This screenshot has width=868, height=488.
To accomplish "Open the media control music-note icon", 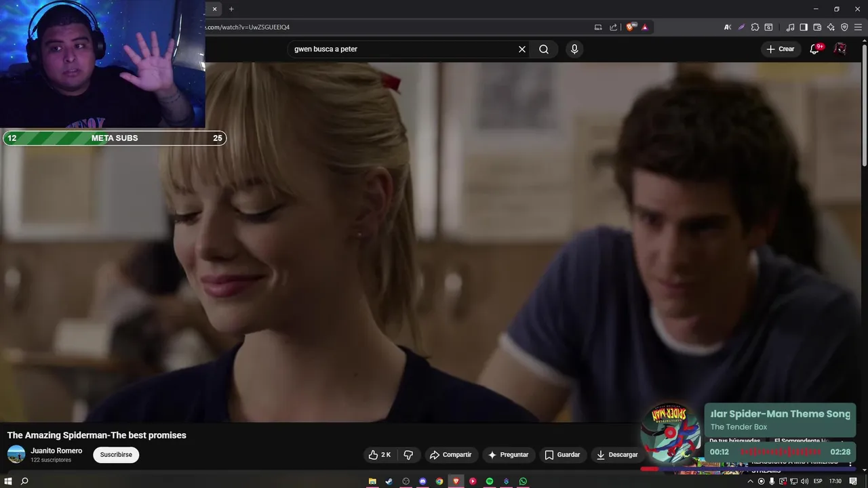I will point(790,27).
